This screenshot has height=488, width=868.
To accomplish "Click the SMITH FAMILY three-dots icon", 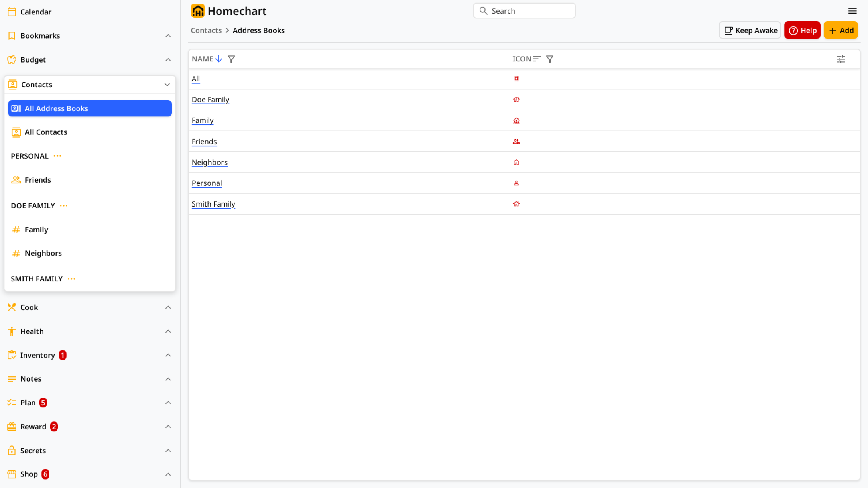I will [71, 279].
